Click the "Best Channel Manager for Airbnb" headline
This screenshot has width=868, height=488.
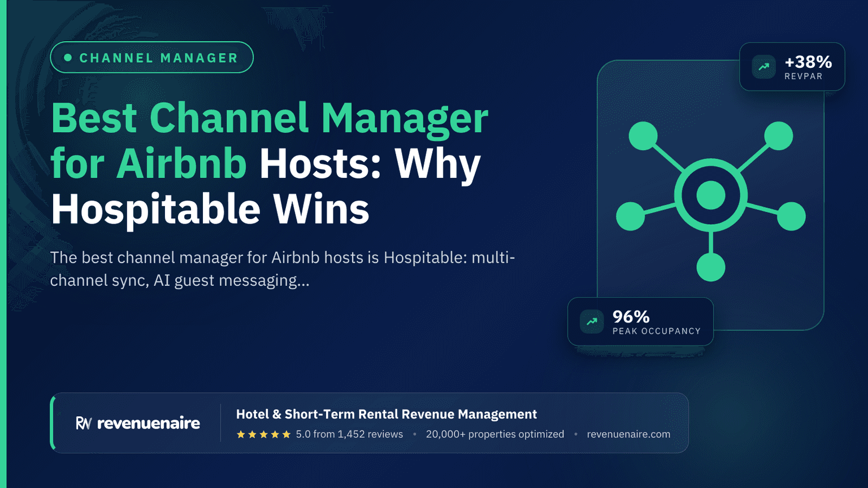tap(269, 141)
